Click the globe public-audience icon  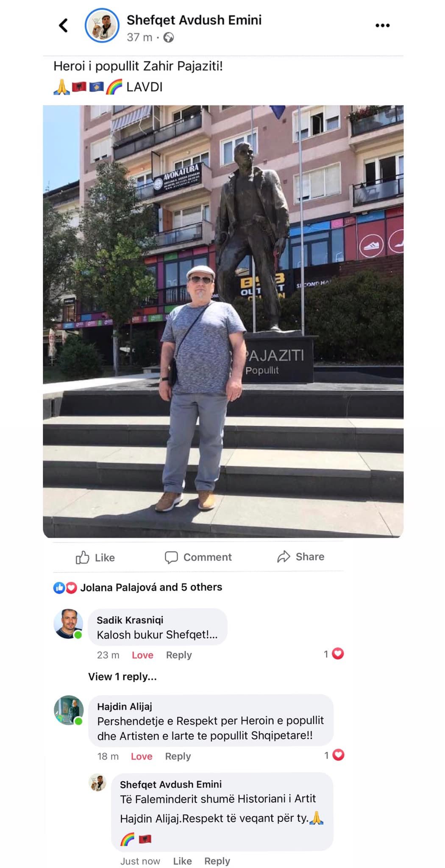(x=169, y=38)
